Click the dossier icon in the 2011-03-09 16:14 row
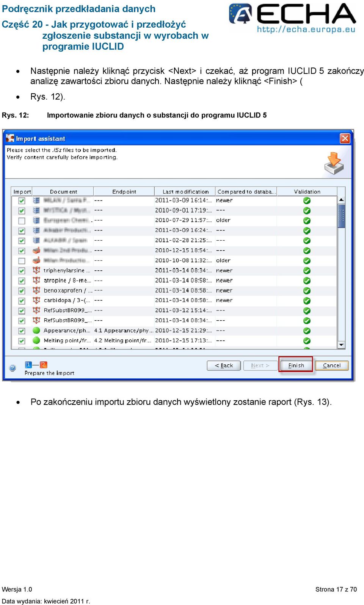364x605 pixels. (x=36, y=200)
